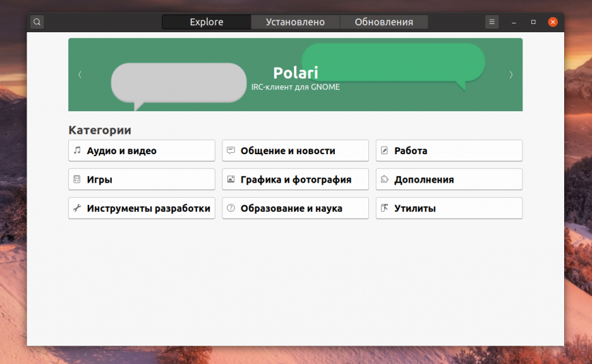The image size is (592, 364).
Task: Switch to the Обновления tab
Action: (x=384, y=22)
